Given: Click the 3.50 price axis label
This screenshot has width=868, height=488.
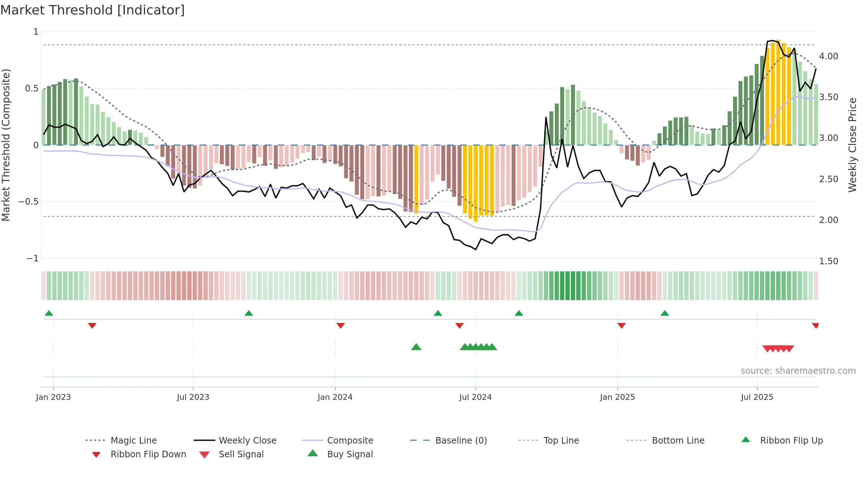Looking at the screenshot, I should click(x=829, y=97).
